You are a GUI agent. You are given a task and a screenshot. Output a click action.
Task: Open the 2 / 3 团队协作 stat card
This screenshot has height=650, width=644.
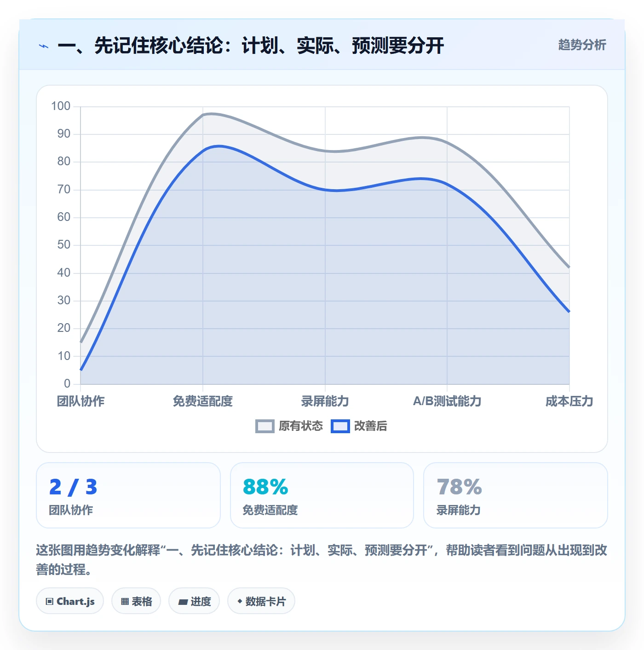pyautogui.click(x=128, y=495)
